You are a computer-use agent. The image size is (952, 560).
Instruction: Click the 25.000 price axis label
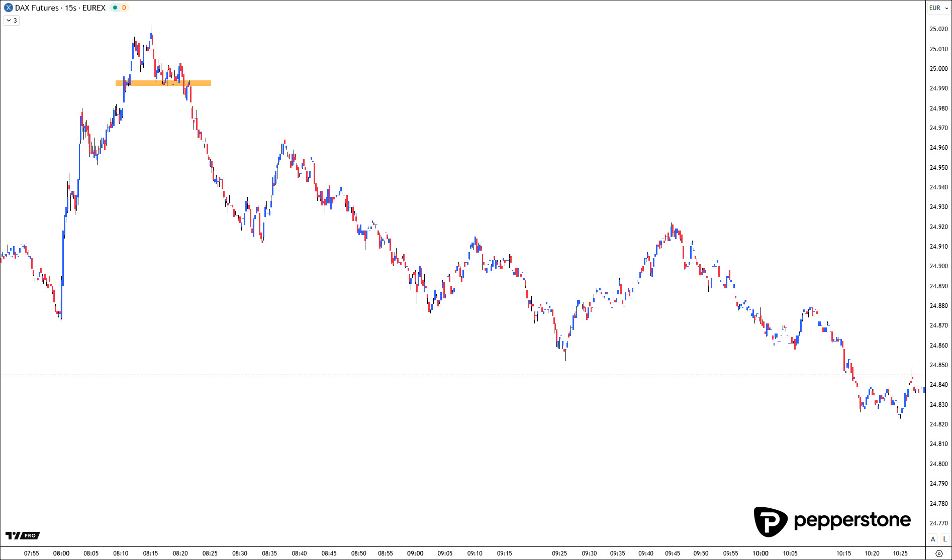(938, 69)
